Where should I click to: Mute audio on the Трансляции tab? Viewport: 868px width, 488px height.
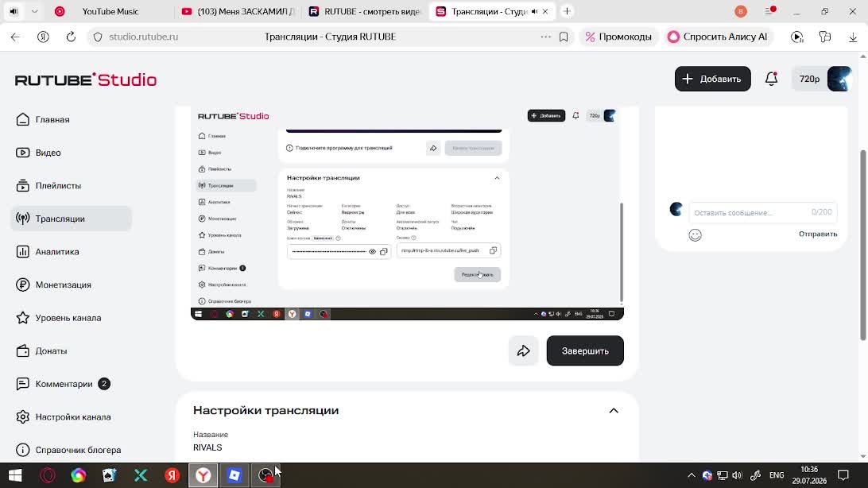[534, 12]
